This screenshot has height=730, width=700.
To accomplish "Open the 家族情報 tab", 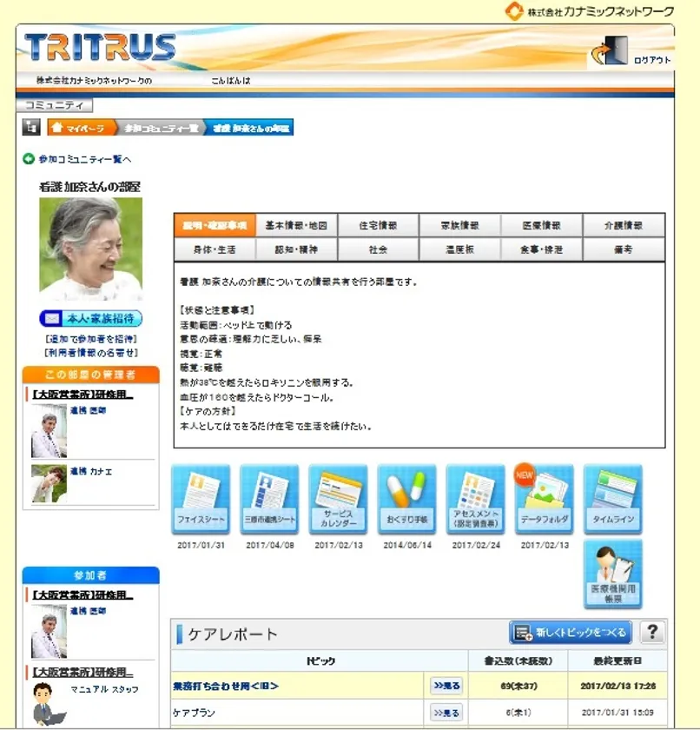I will point(460,225).
